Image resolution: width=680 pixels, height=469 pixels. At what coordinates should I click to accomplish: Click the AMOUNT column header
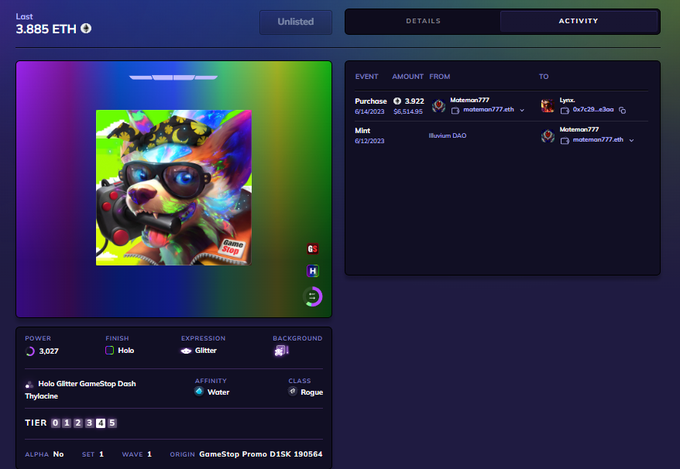pos(408,76)
